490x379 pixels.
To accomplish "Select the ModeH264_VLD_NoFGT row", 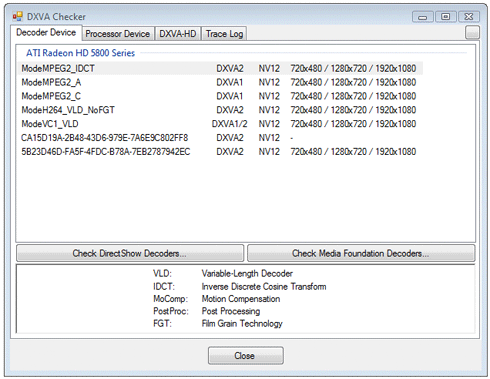I will point(220,110).
